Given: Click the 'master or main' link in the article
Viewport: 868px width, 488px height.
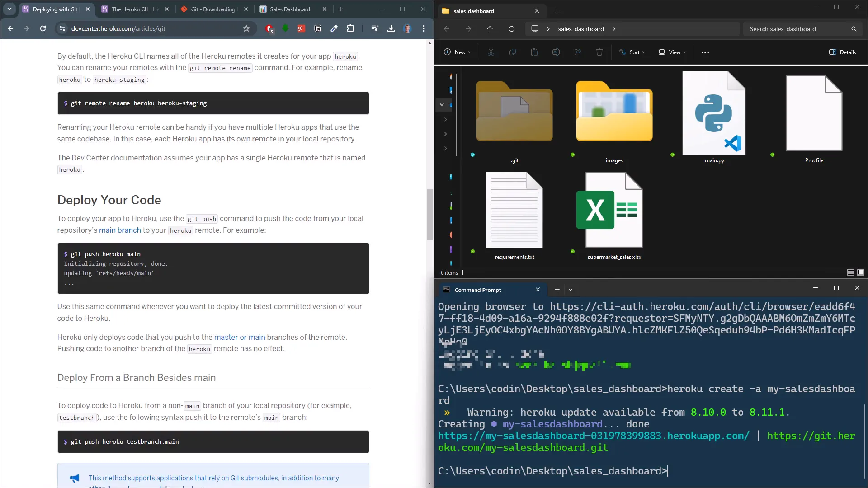Looking at the screenshot, I should pos(240,337).
